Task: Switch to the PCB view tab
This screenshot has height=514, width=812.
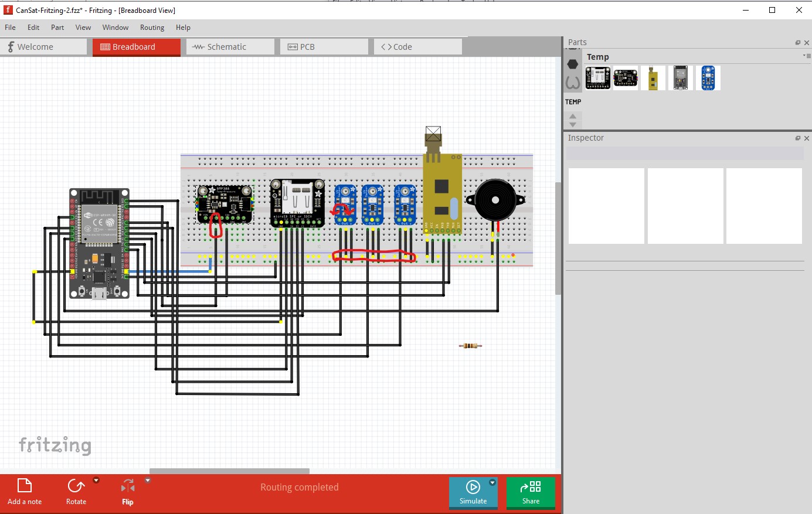Action: point(324,47)
